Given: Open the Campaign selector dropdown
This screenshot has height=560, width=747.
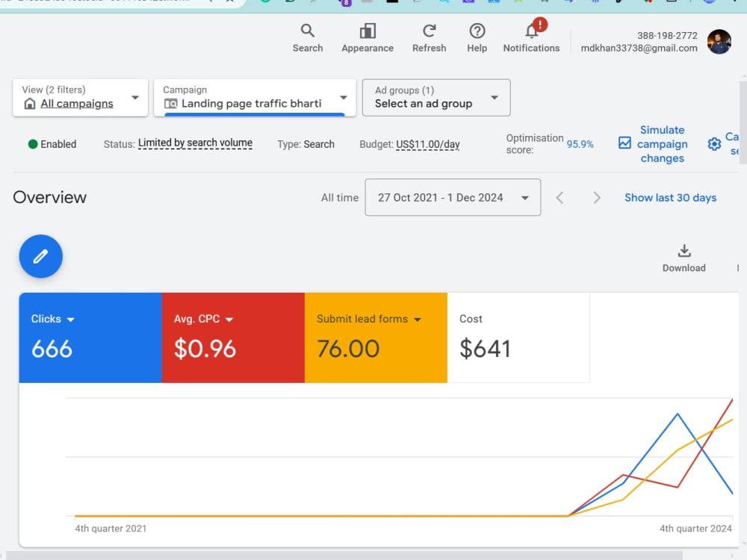Looking at the screenshot, I should (255, 98).
